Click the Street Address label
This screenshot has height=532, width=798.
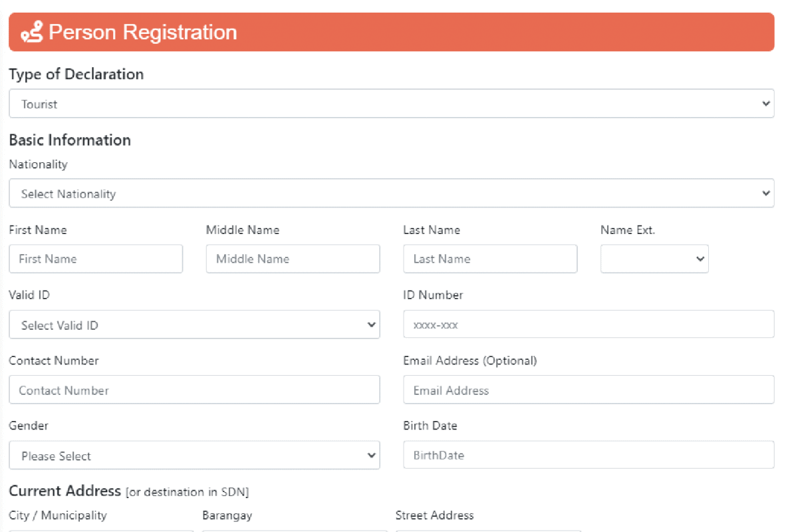click(x=434, y=515)
